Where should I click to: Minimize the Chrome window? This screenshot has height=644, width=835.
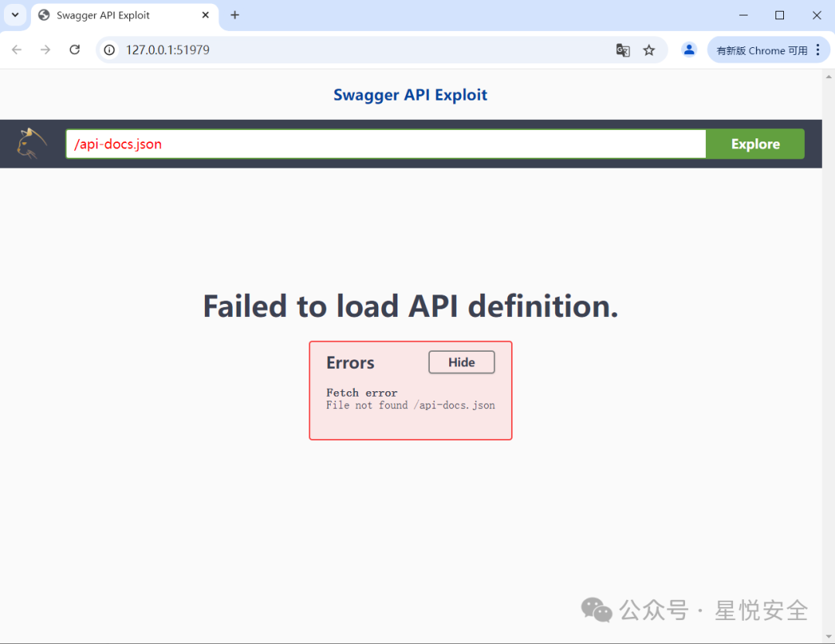[744, 15]
